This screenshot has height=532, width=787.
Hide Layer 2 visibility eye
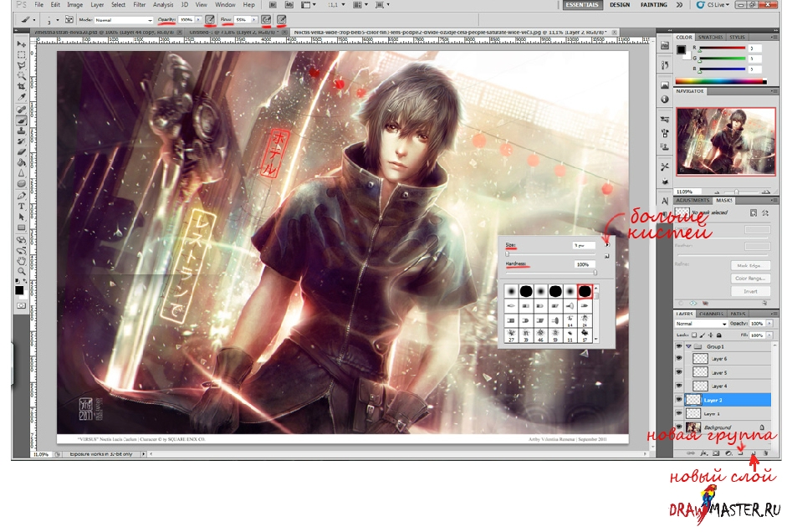(678, 400)
